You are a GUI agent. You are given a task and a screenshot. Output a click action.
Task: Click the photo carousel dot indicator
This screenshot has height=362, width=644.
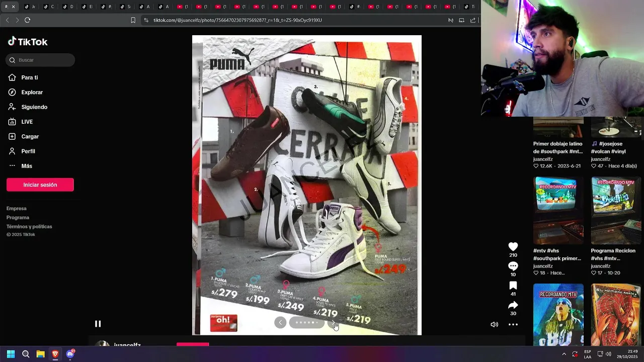[x=307, y=322]
